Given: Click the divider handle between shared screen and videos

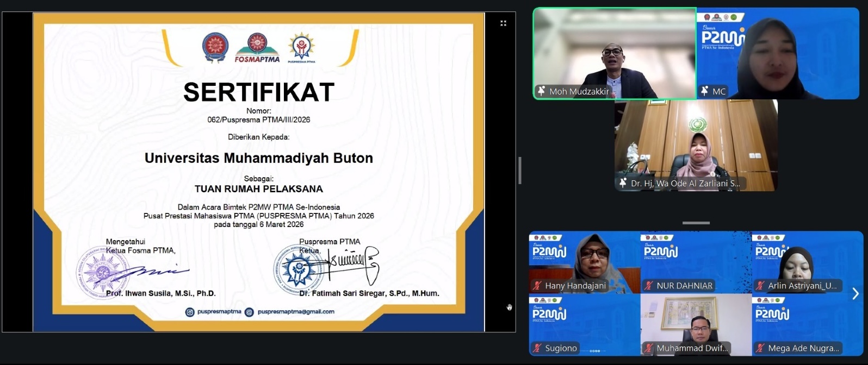Looking at the screenshot, I should click(520, 171).
